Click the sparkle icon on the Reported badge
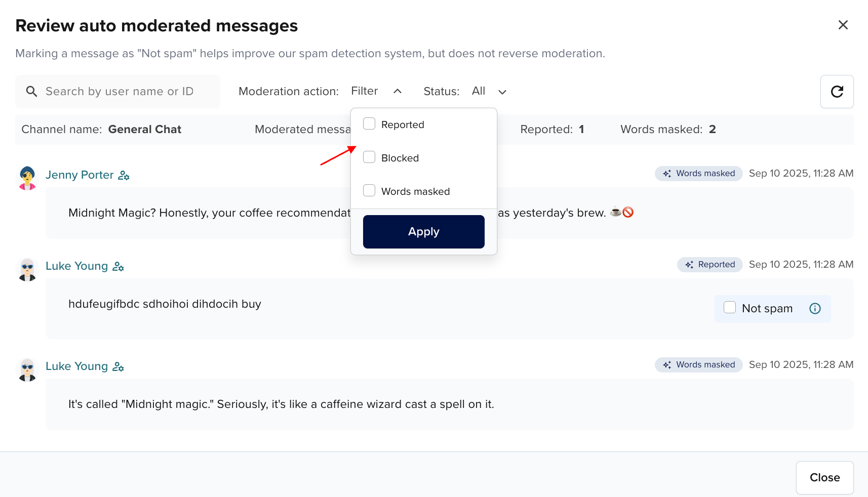The width and height of the screenshot is (868, 497). pos(689,264)
